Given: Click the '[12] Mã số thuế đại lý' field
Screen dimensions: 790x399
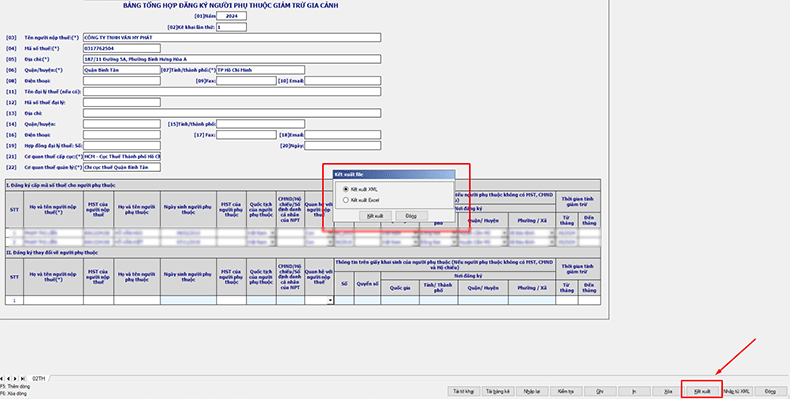Looking at the screenshot, I should [122, 102].
